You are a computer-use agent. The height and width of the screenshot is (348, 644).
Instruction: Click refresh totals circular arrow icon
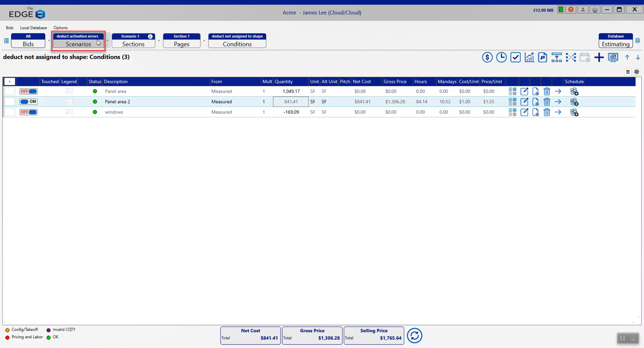(x=414, y=336)
